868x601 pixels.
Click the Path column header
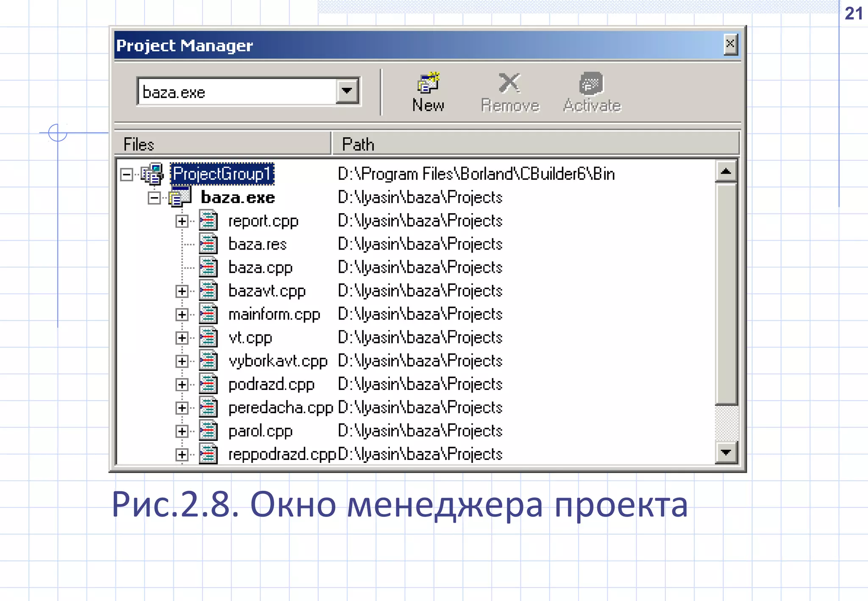click(x=536, y=144)
